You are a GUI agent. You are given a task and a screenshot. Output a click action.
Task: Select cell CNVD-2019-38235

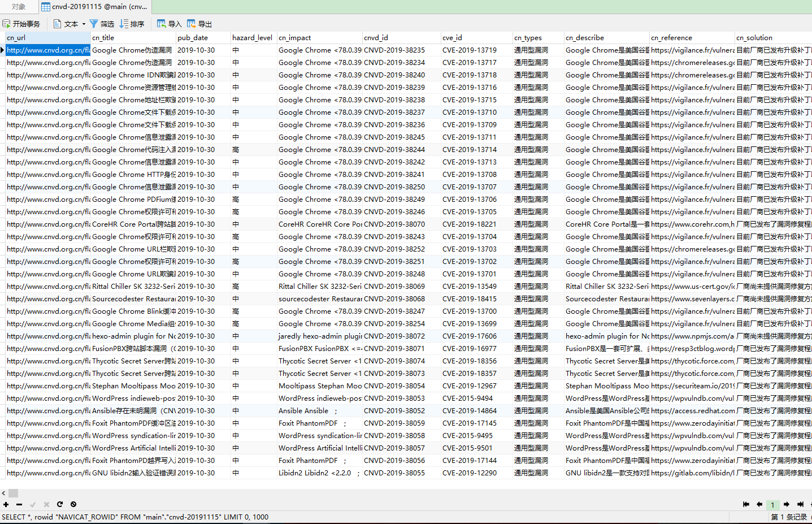tap(402, 50)
